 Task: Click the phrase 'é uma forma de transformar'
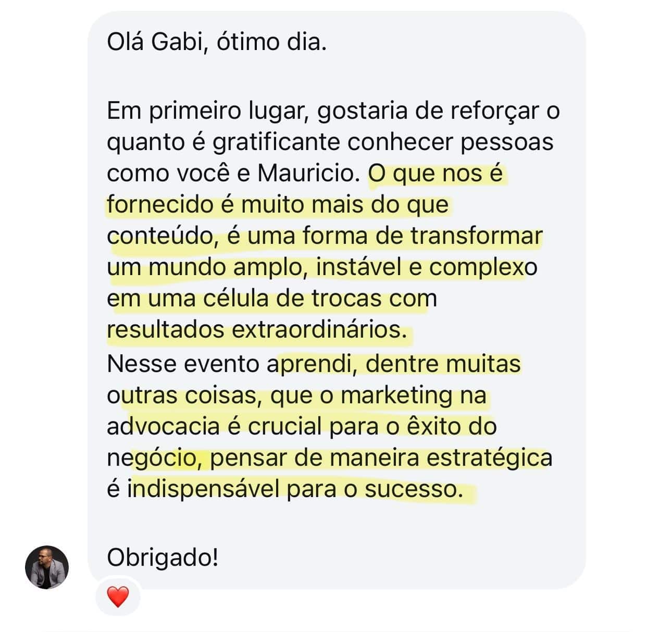pyautogui.click(x=384, y=236)
